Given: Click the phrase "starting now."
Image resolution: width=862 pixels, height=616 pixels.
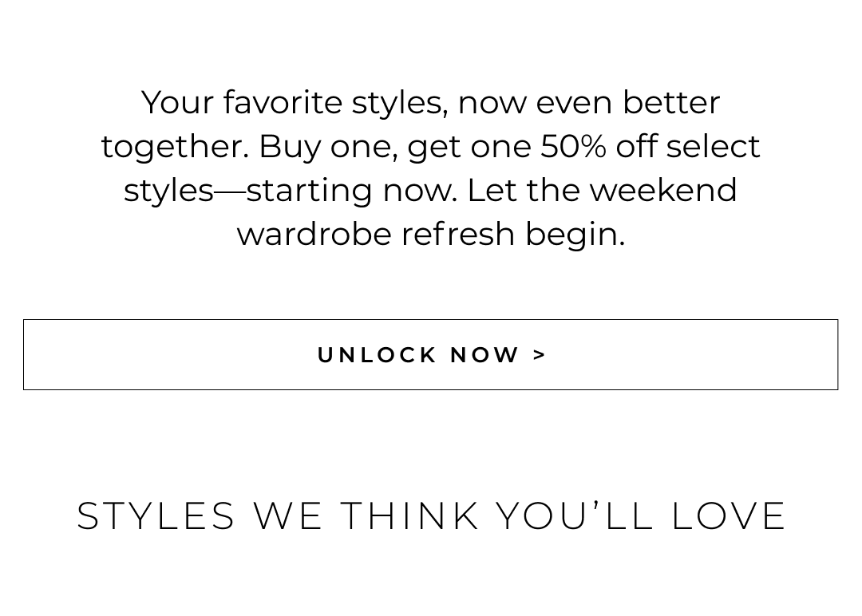Looking at the screenshot, I should click(x=350, y=191).
